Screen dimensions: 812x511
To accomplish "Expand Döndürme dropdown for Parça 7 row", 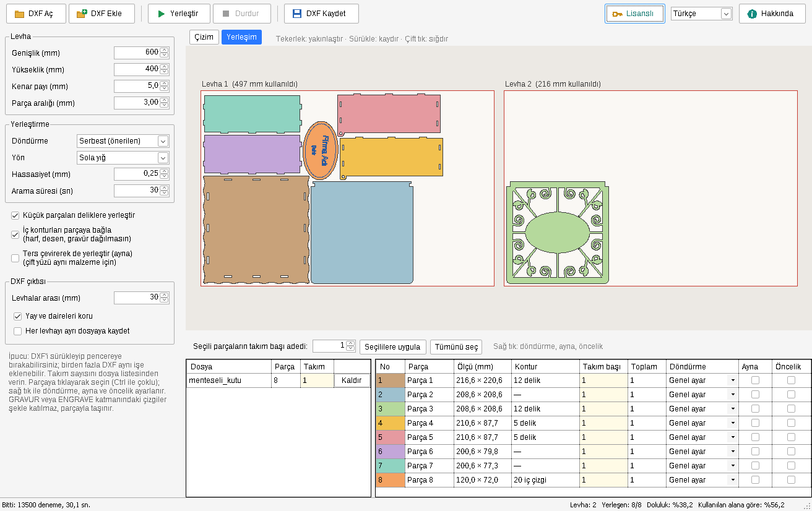I will pyautogui.click(x=733, y=466).
